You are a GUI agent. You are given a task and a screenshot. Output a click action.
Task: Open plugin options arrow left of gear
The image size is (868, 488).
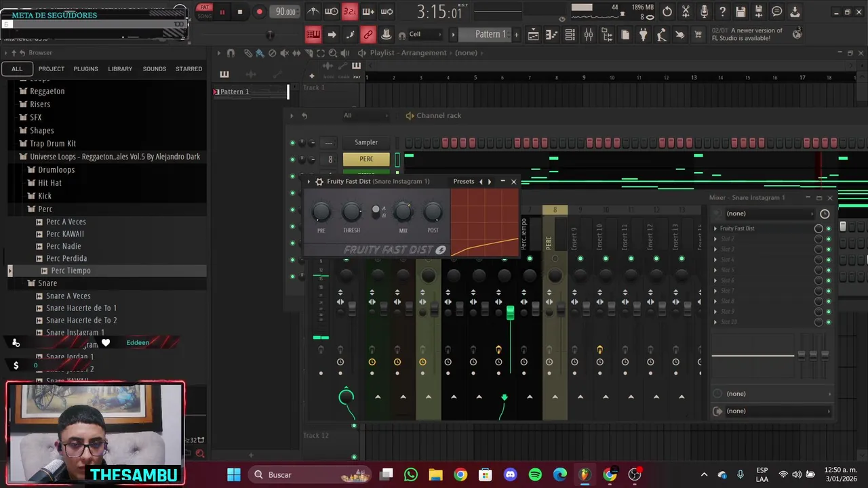(309, 182)
